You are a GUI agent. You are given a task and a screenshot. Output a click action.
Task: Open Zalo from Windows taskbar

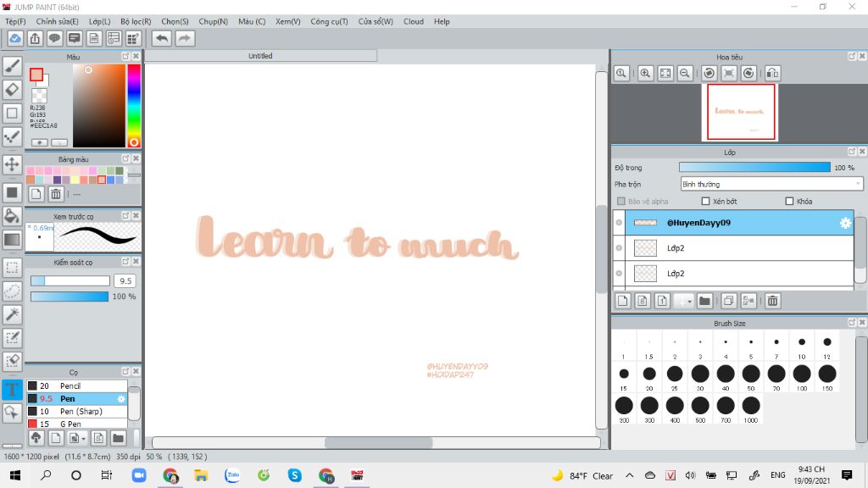pos(232,475)
